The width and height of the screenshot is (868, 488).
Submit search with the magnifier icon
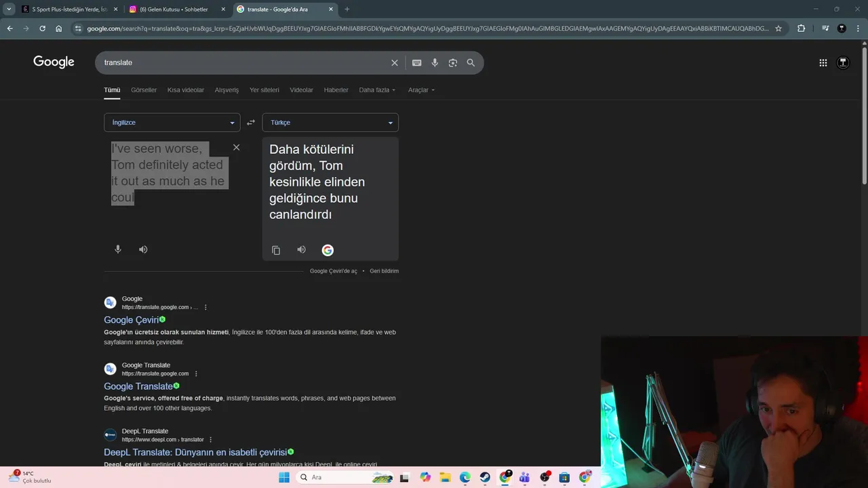pos(471,62)
